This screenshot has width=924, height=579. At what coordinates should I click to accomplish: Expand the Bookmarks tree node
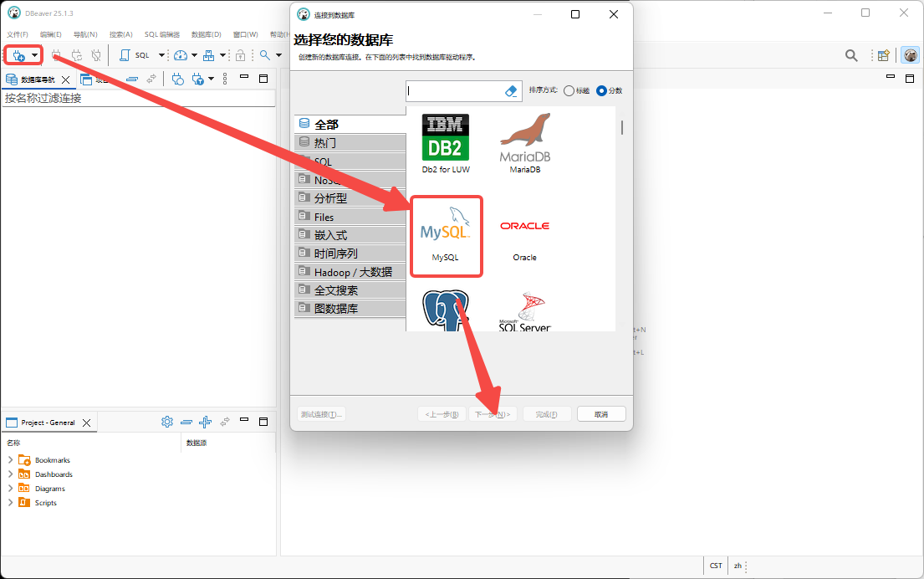pyautogui.click(x=10, y=460)
